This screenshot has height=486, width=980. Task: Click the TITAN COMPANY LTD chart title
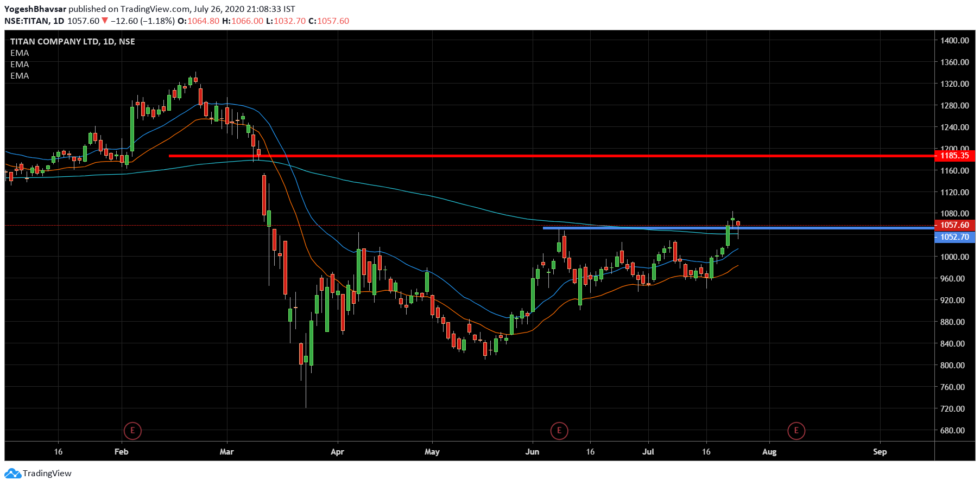click(73, 41)
